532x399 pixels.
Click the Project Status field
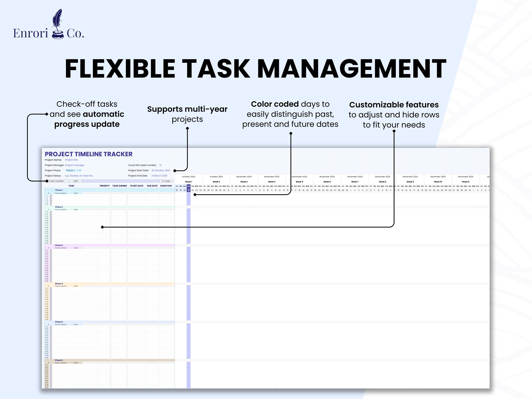(x=79, y=176)
